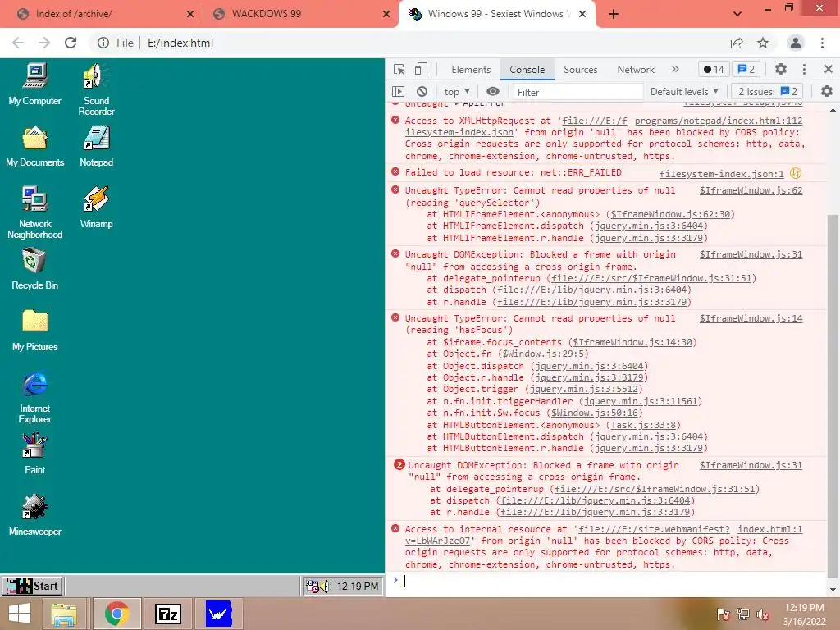The image size is (840, 630).
Task: Open the tab search chevron
Action: click(737, 14)
